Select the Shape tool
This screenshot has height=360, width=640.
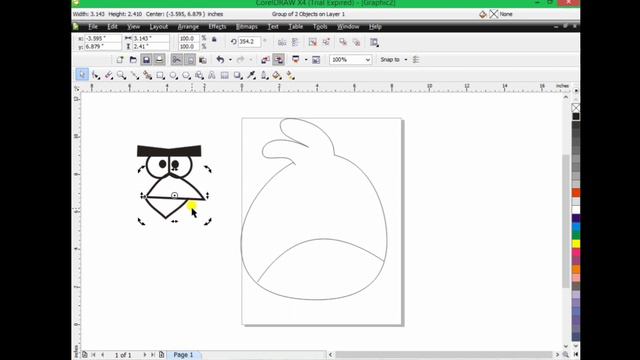pos(96,75)
